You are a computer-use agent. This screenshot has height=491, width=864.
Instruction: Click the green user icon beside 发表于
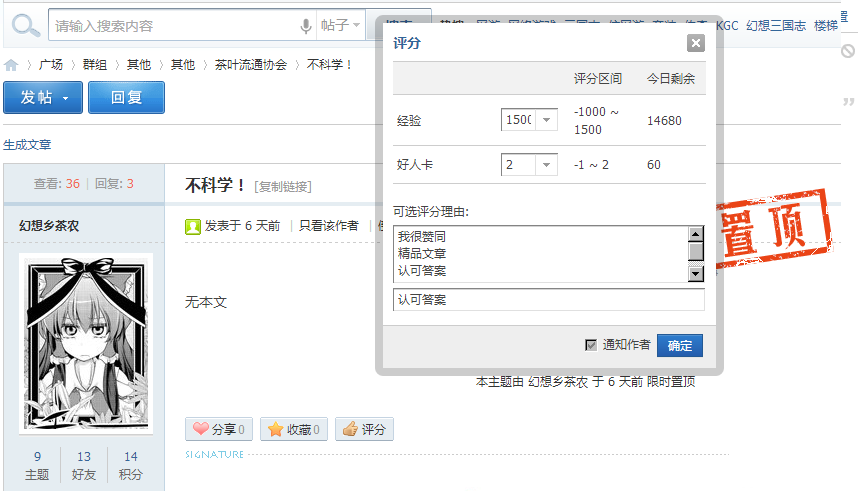193,226
